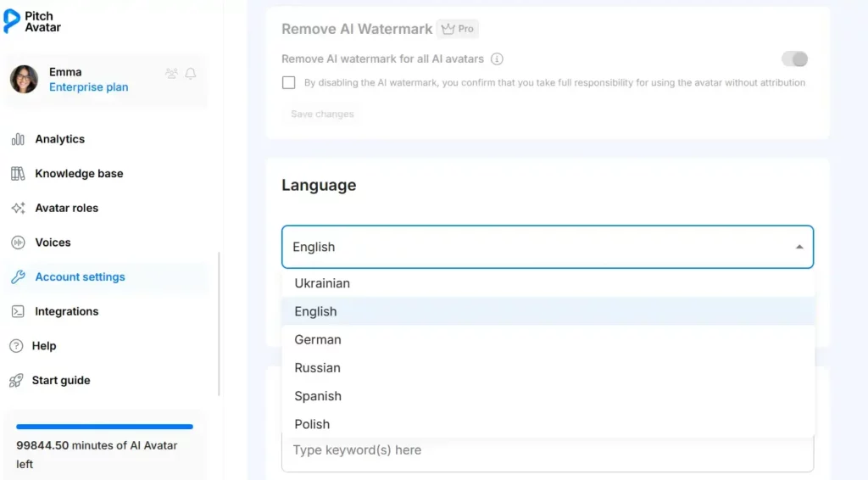Toggle the Remove AI watermark switch
The height and width of the screenshot is (480, 868).
[794, 59]
